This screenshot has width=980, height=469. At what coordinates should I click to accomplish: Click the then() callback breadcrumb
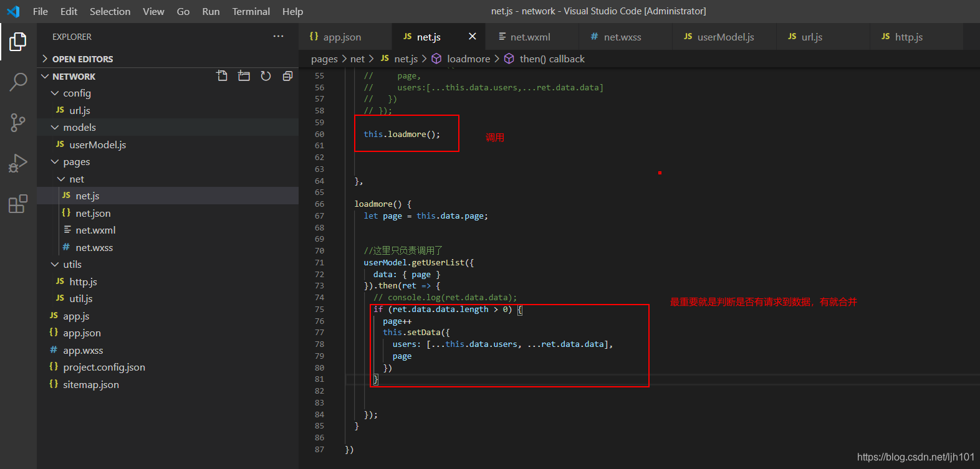(544, 59)
